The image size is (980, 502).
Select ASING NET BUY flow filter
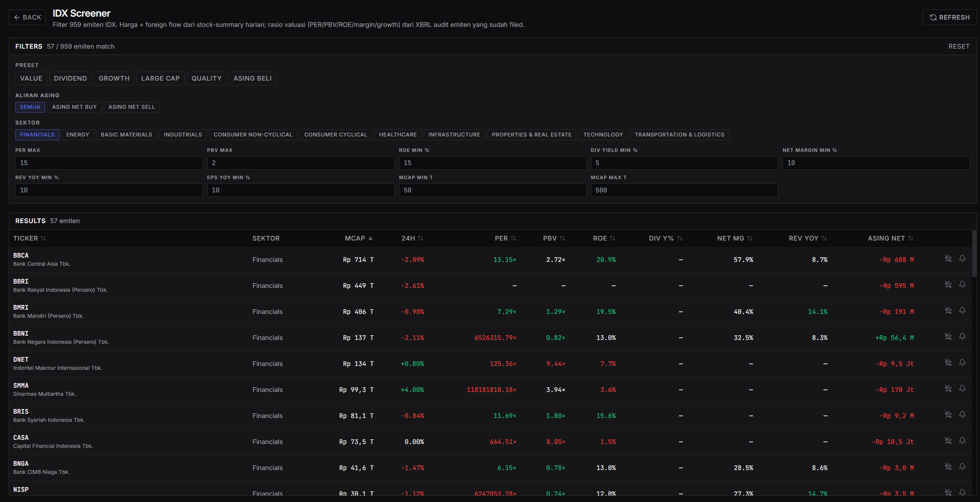(x=74, y=107)
